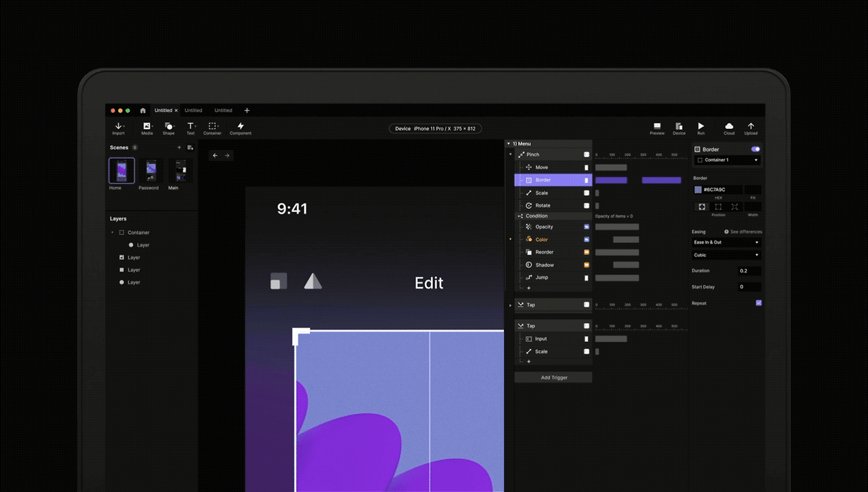
Task: Switch to the second Untitled tab
Action: click(193, 110)
